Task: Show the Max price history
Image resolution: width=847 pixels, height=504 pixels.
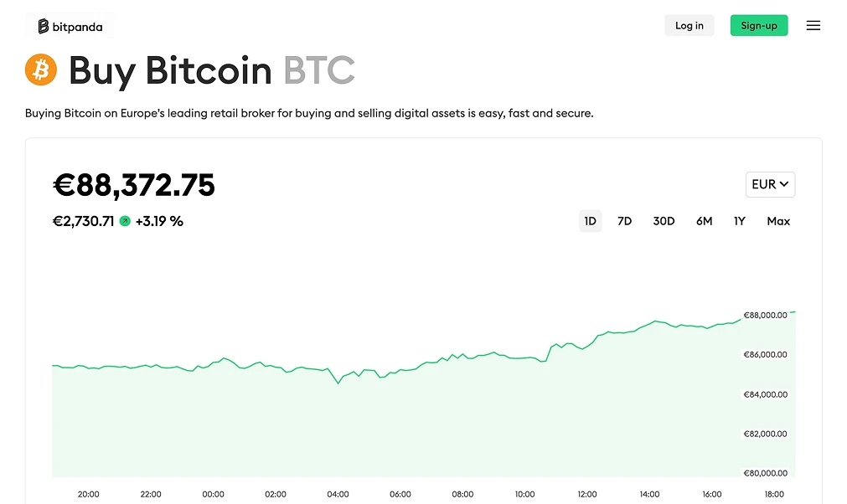Action: [778, 221]
